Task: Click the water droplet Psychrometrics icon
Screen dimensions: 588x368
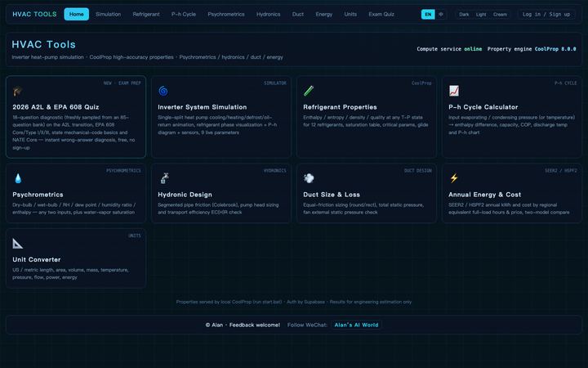Action: point(18,178)
